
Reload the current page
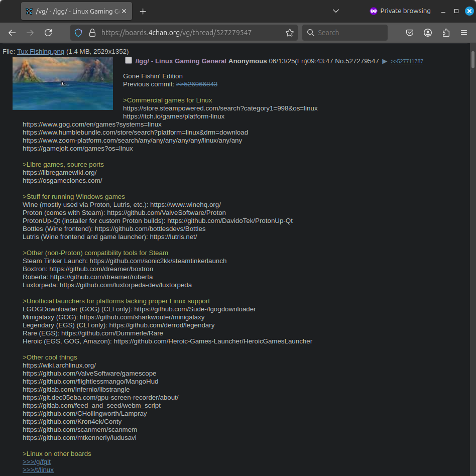(x=48, y=33)
